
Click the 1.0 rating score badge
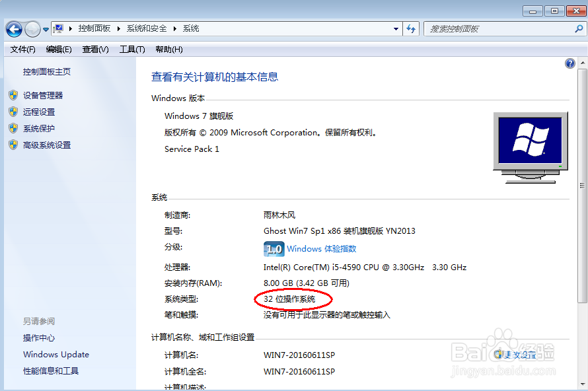274,249
